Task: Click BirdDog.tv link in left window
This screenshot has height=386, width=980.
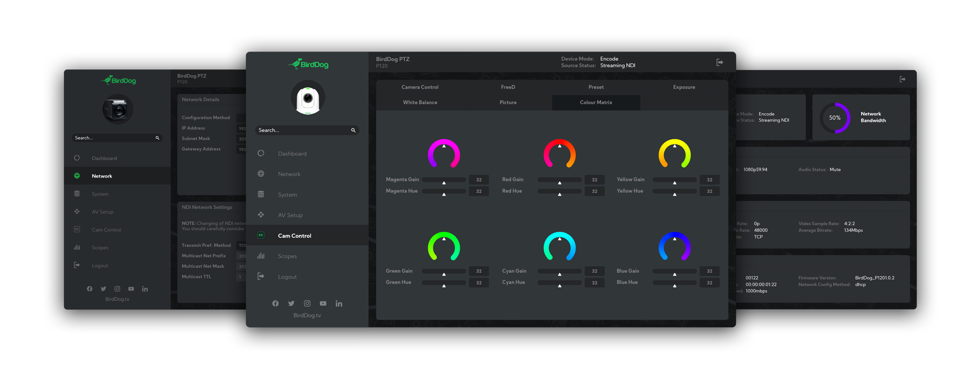Action: [117, 299]
